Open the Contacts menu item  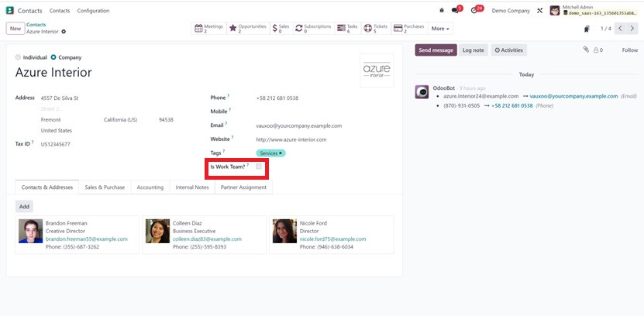60,11
